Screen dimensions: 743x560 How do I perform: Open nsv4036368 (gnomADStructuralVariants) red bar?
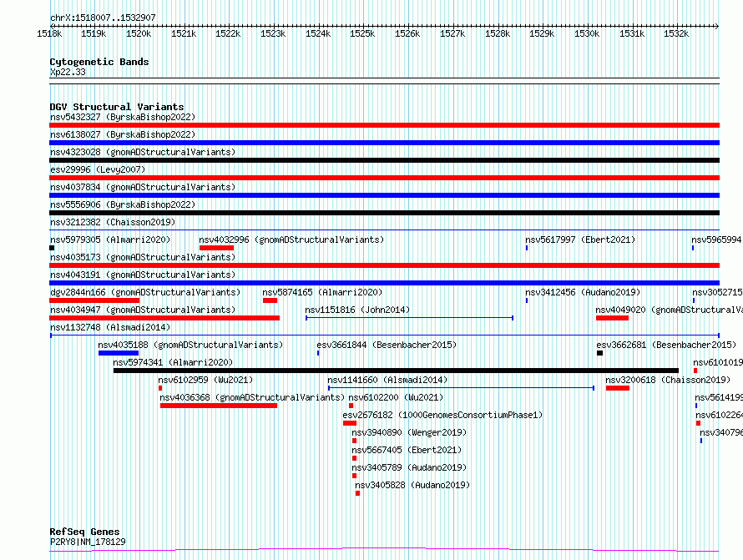click(219, 406)
